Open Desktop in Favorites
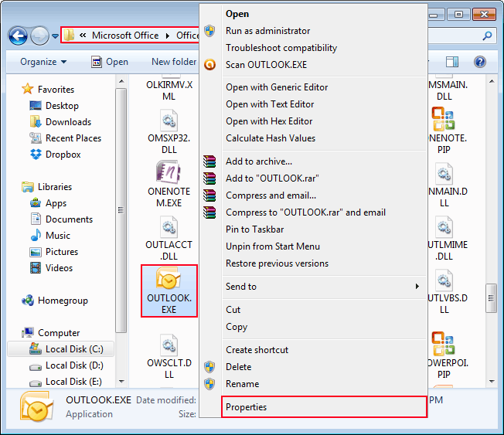504x435 pixels. (x=62, y=106)
